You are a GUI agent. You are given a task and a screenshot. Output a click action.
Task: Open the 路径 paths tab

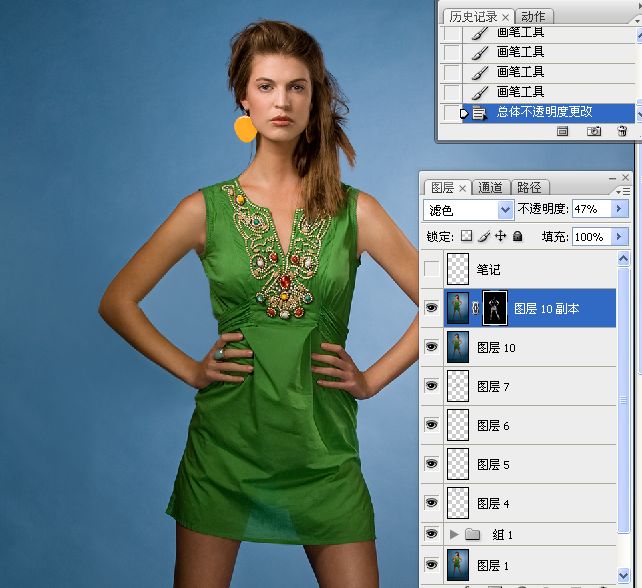coord(529,188)
